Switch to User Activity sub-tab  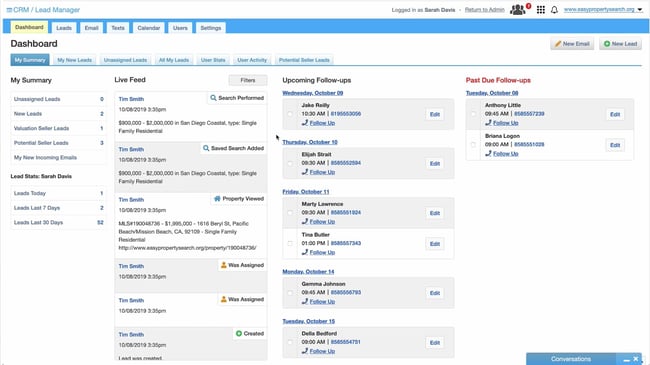coord(252,60)
